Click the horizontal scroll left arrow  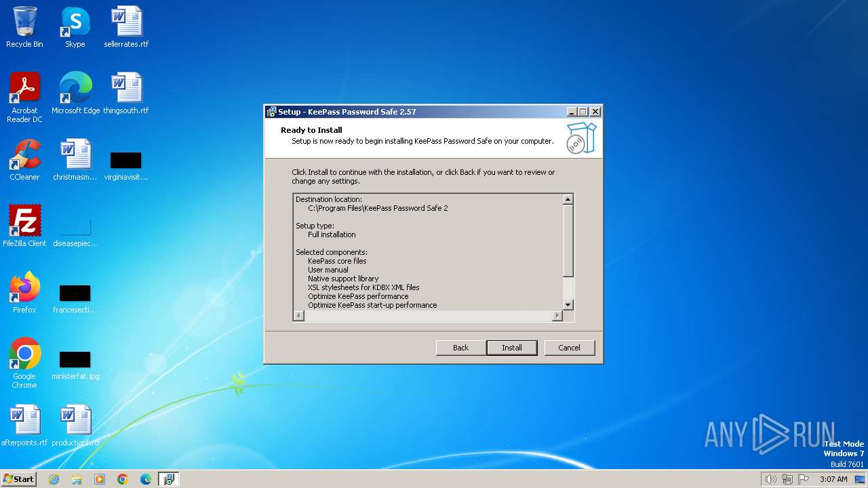pyautogui.click(x=298, y=316)
